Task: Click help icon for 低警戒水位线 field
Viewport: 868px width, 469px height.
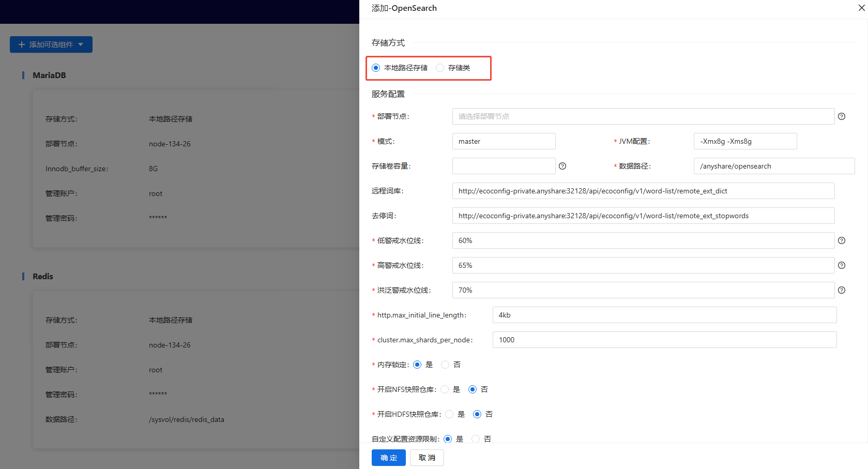Action: (842, 240)
